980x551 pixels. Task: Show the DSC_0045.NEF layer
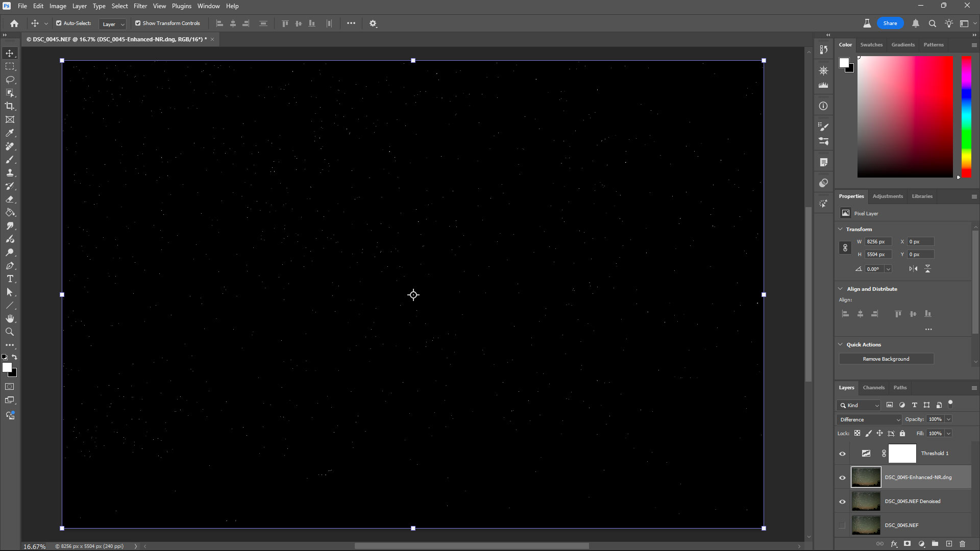tap(842, 525)
